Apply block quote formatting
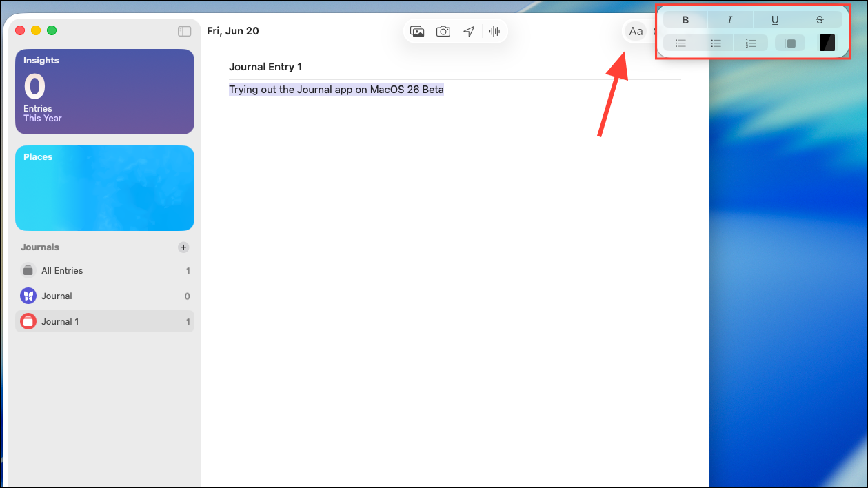The width and height of the screenshot is (868, 488). [x=790, y=43]
